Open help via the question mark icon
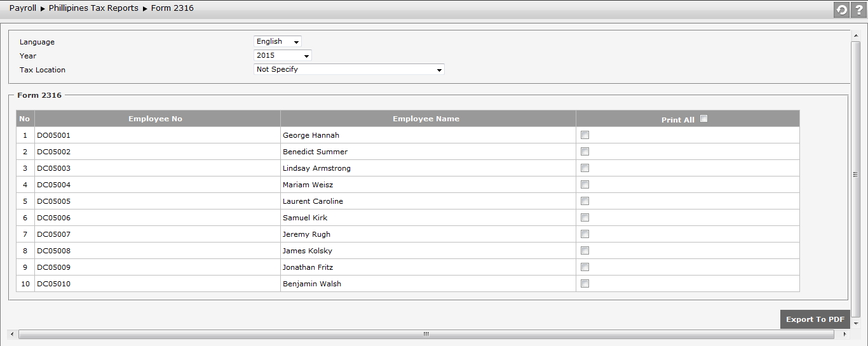 coord(858,10)
